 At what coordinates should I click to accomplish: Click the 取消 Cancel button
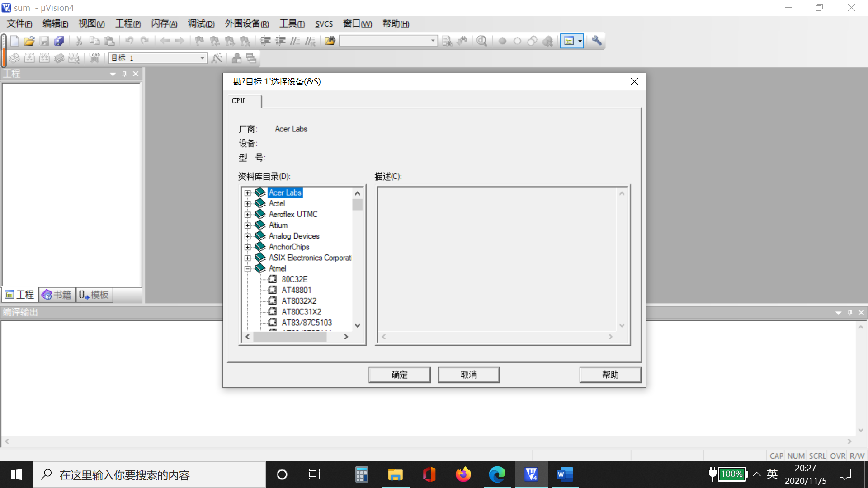(468, 375)
